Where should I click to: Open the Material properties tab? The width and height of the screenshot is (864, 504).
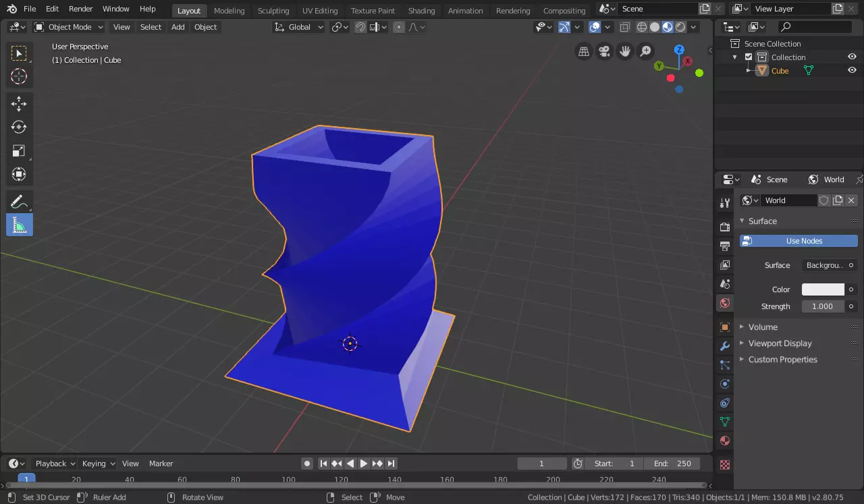point(725,441)
